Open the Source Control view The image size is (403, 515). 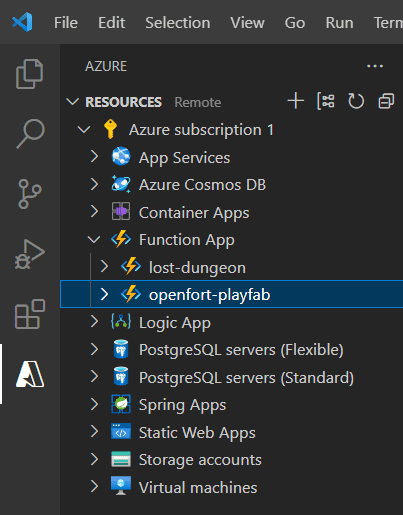point(30,194)
